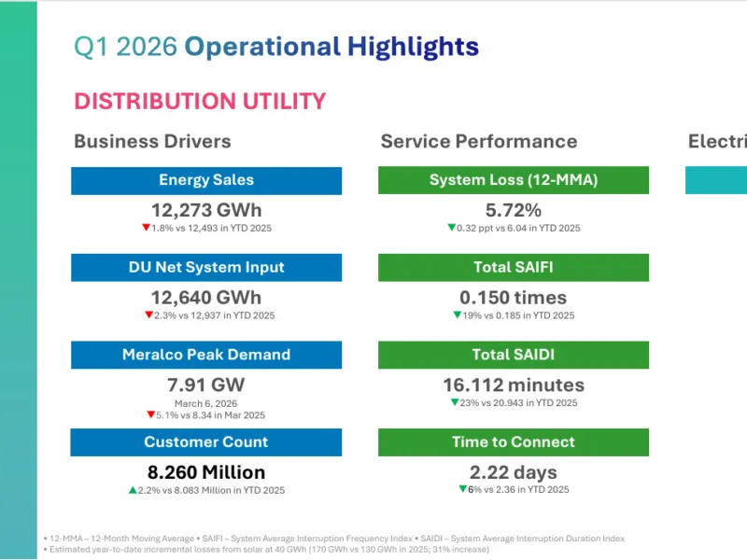Click the solar incremental losses footnote
747x560 pixels.
tap(266, 550)
